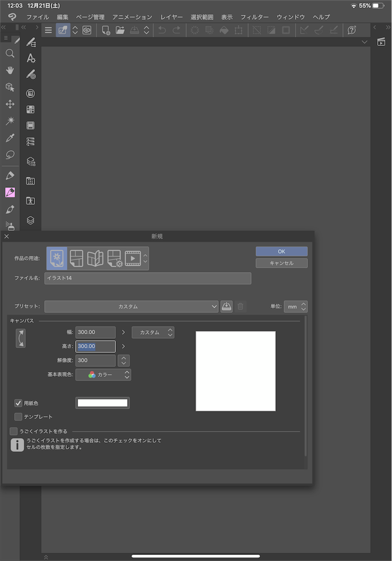Click the white paper color swatch
Screen dimensions: 392x561
click(x=102, y=403)
